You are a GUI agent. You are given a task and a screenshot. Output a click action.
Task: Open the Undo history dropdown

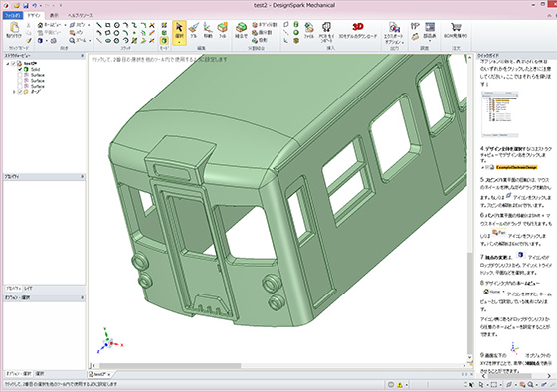click(40, 6)
